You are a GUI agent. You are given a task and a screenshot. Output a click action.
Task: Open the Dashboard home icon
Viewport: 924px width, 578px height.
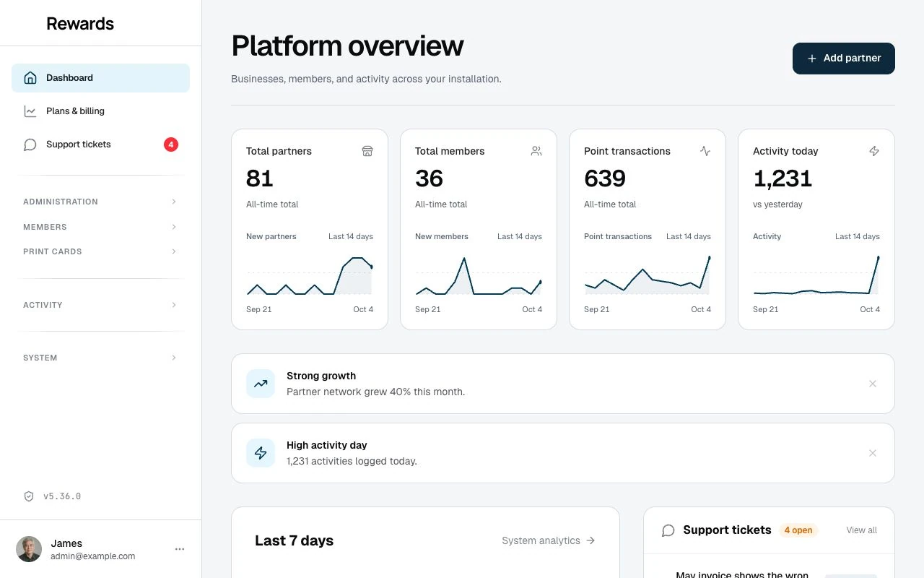click(30, 78)
